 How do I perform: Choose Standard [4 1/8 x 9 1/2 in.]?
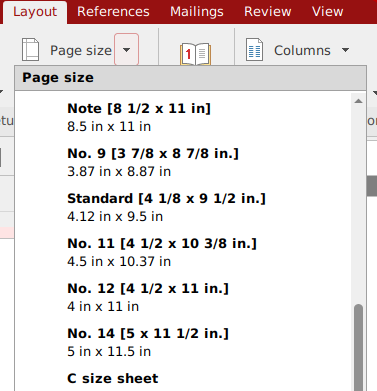pyautogui.click(x=183, y=207)
